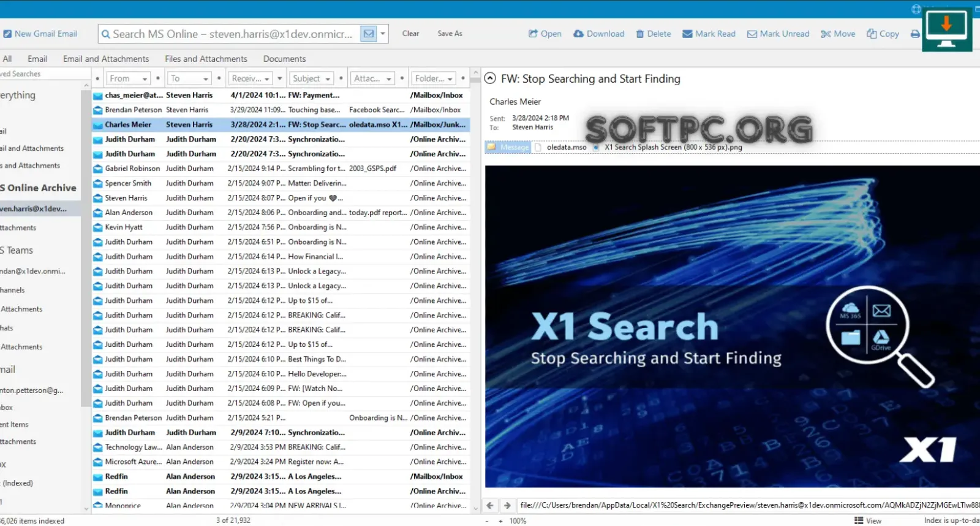Mark the selected email as Read
980x526 pixels.
click(x=709, y=34)
